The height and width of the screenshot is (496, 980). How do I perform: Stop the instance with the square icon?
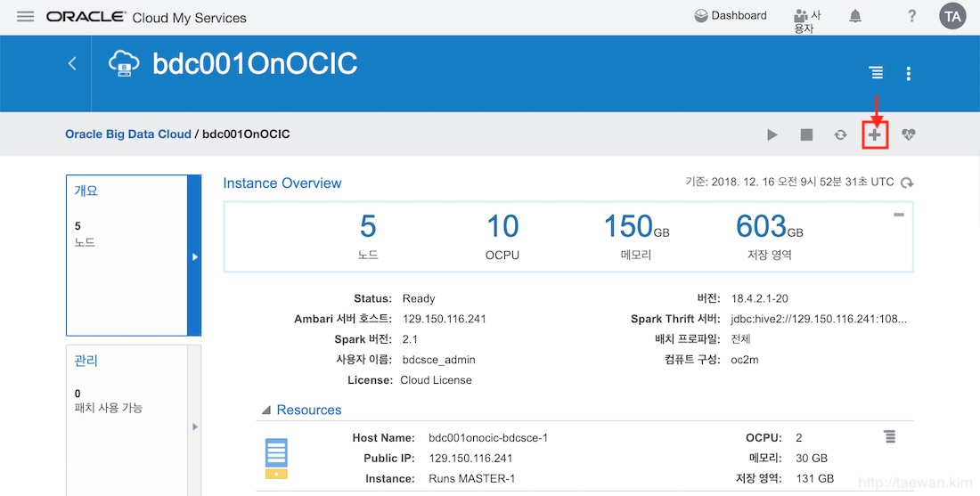[806, 134]
